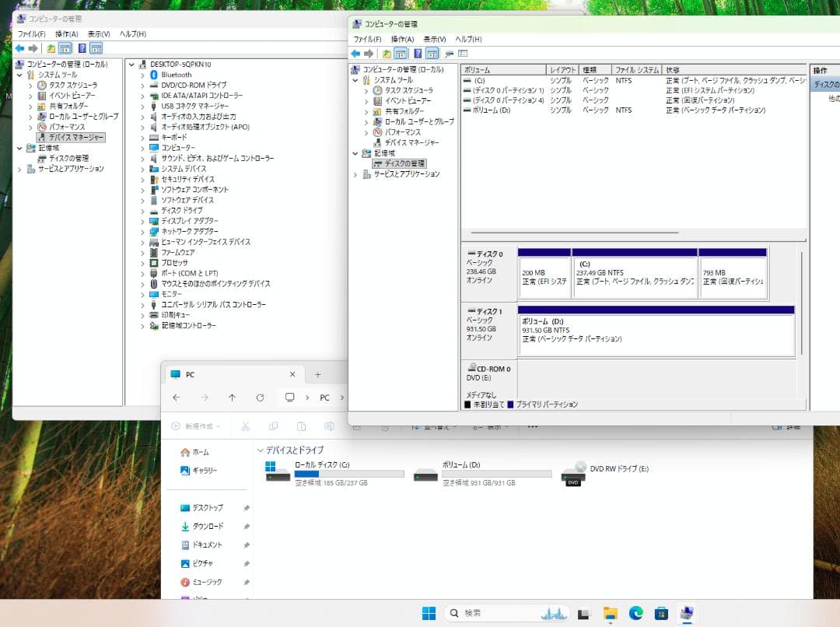Select DVD/CD-ROM ドライブ category
Image resolution: width=840 pixels, height=627 pixels.
[194, 85]
